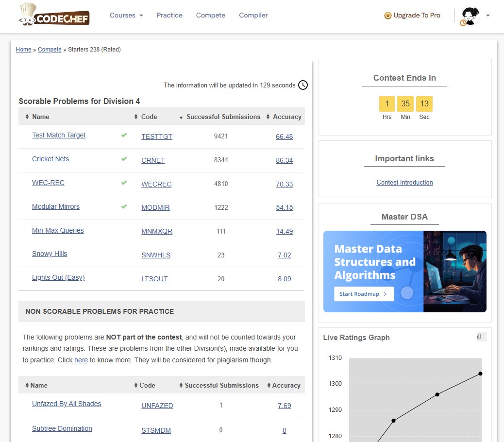Click the 66.48 accuracy link

pos(285,136)
